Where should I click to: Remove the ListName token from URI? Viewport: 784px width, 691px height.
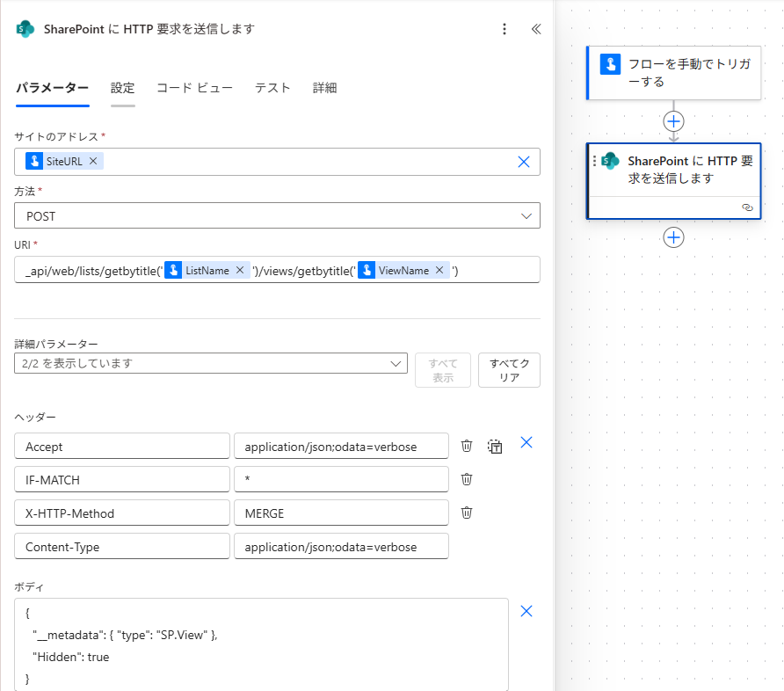coord(240,271)
